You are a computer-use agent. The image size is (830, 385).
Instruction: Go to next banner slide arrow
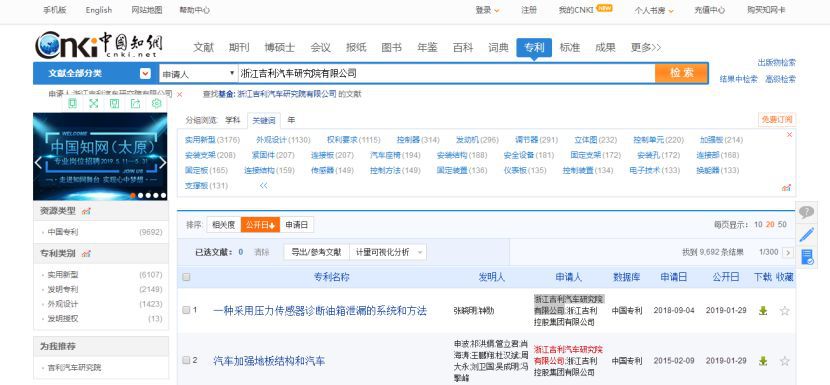click(163, 163)
